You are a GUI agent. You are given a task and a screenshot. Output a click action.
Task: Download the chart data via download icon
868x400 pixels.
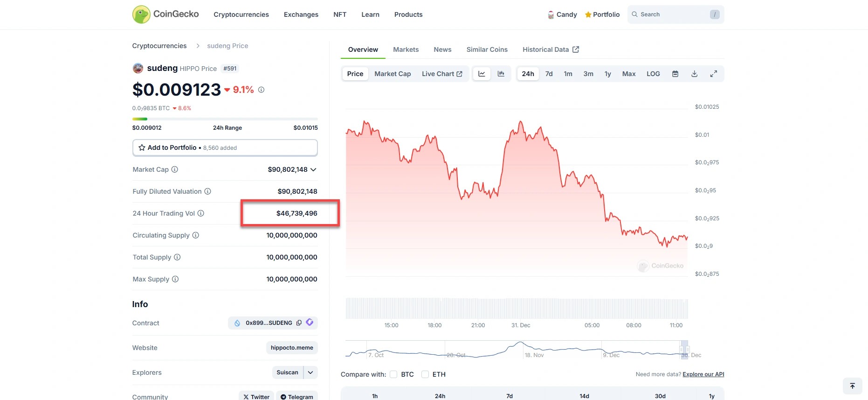[x=694, y=74]
